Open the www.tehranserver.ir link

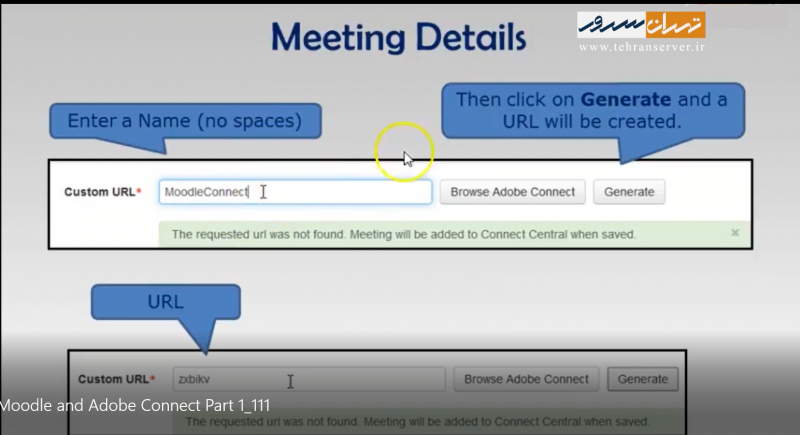pos(641,46)
